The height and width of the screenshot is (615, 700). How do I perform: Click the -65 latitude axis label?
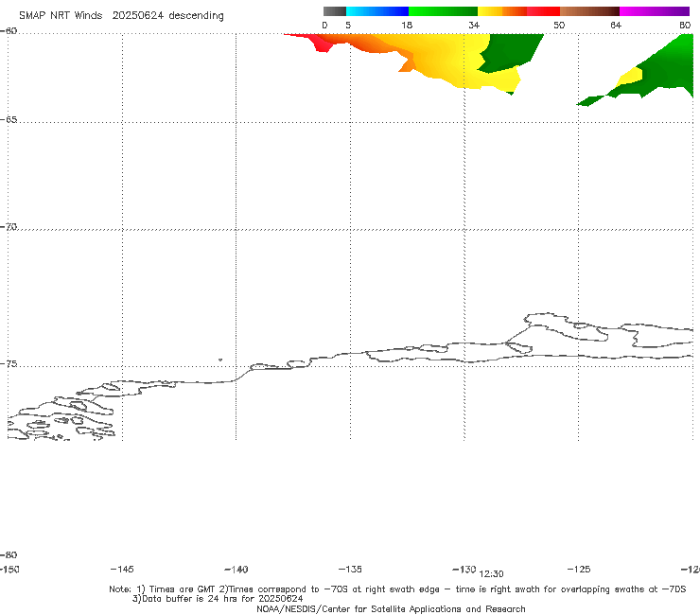point(9,120)
